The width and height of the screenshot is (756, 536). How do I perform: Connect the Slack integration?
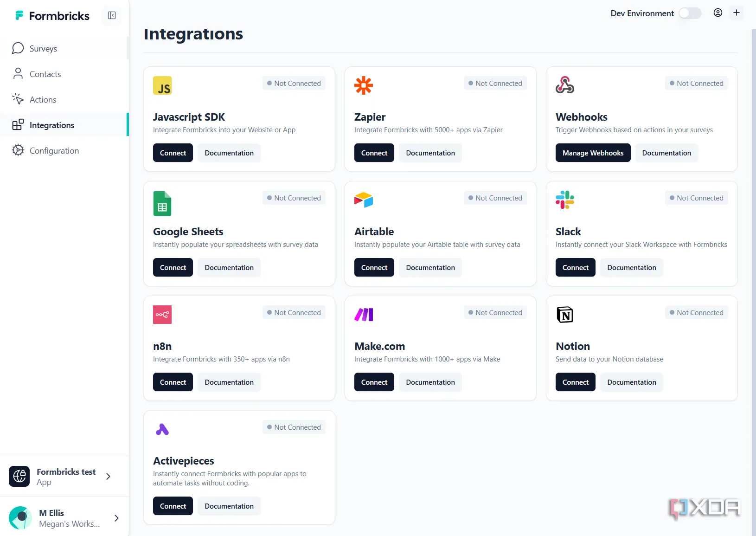(x=576, y=267)
